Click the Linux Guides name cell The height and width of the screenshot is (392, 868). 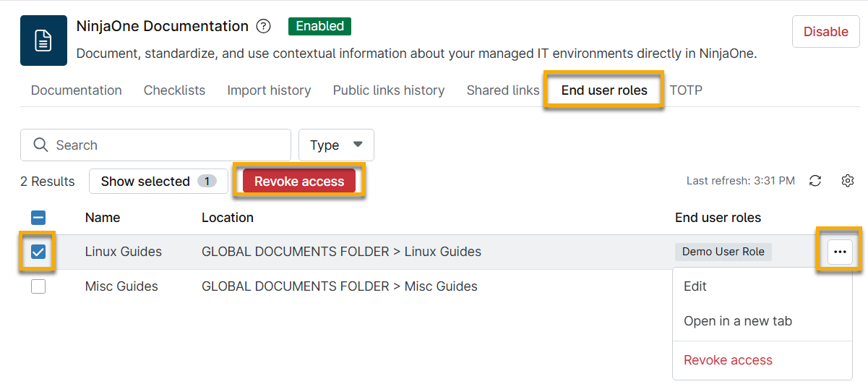124,252
